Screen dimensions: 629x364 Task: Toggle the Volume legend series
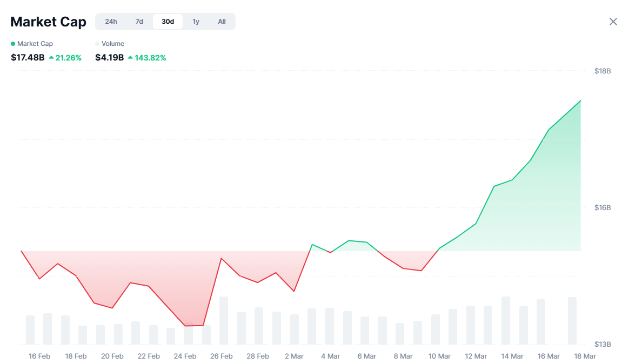112,44
